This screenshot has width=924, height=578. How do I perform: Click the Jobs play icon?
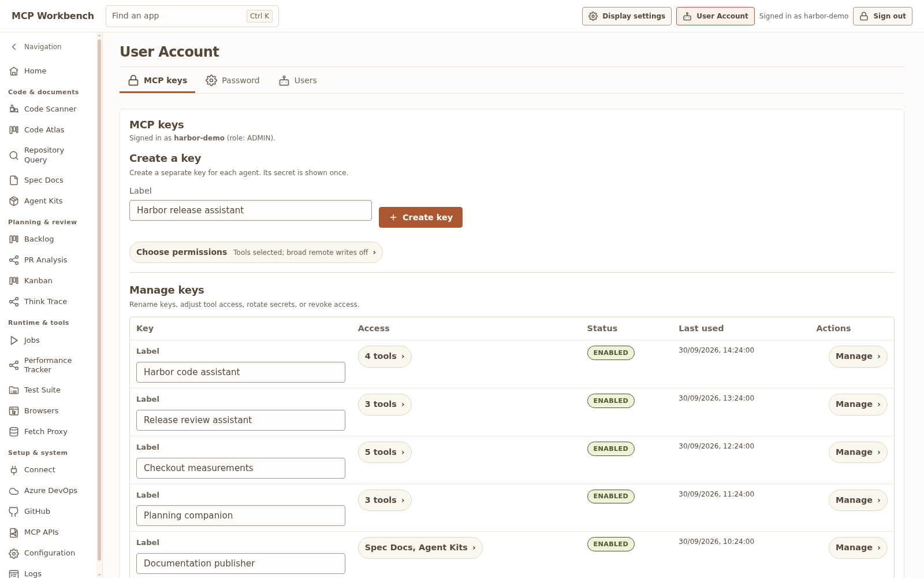coord(14,340)
